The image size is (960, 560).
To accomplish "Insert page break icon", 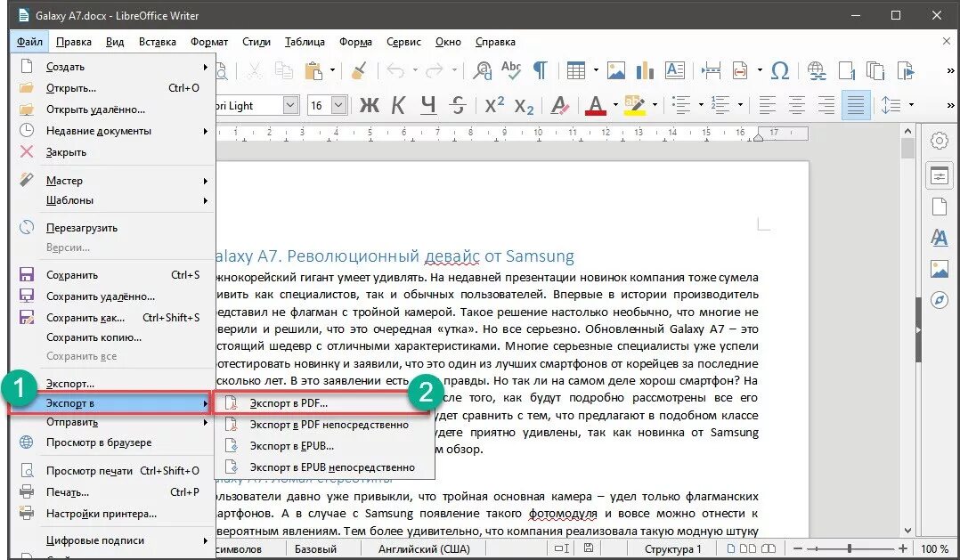I will point(711,70).
